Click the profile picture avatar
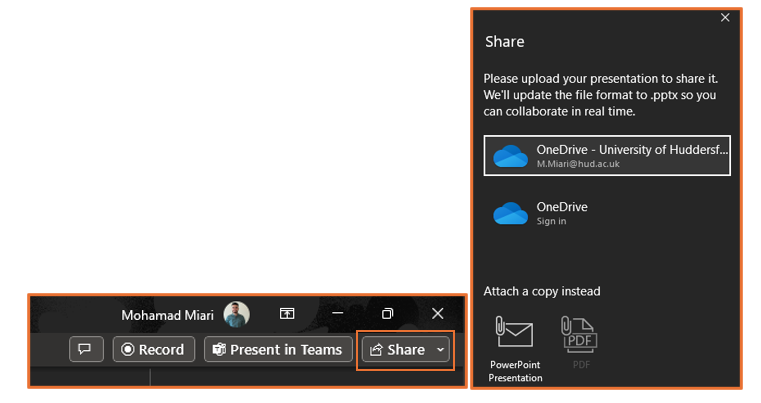Screen dimensions: 761x403 pos(236,314)
